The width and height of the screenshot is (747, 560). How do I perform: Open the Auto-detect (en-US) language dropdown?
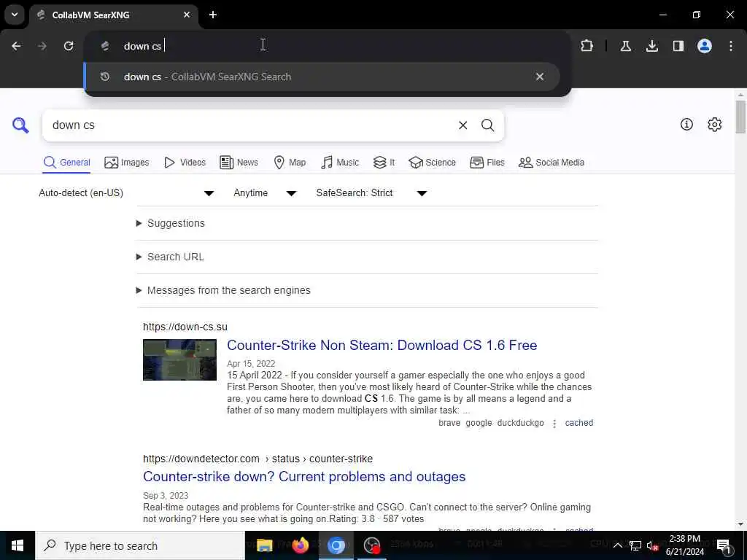coord(127,192)
